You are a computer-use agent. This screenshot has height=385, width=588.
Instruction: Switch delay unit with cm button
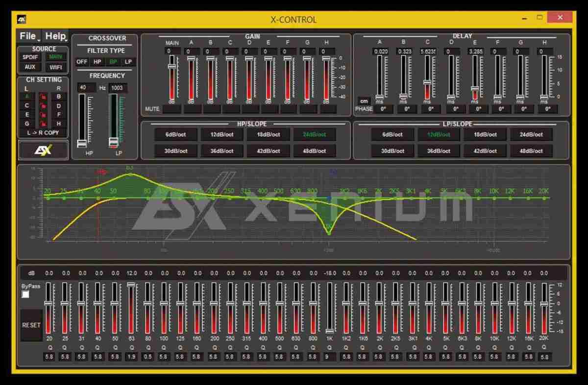[x=364, y=101]
